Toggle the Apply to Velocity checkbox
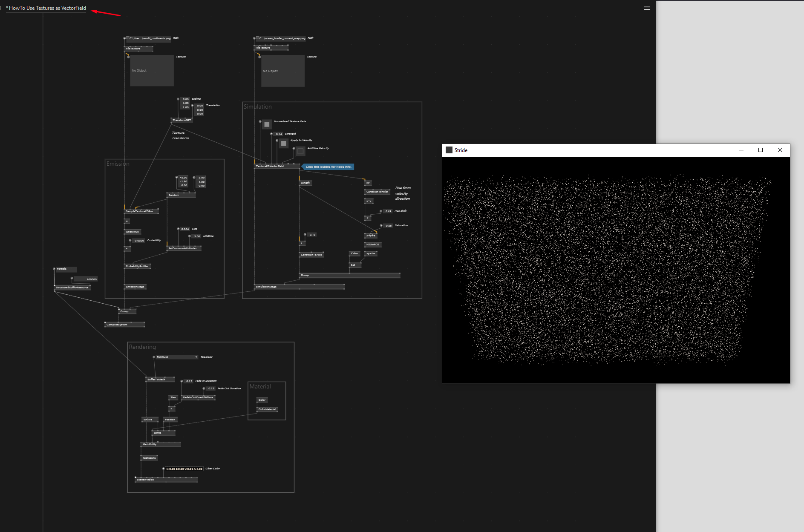The image size is (804, 532). pos(284,143)
